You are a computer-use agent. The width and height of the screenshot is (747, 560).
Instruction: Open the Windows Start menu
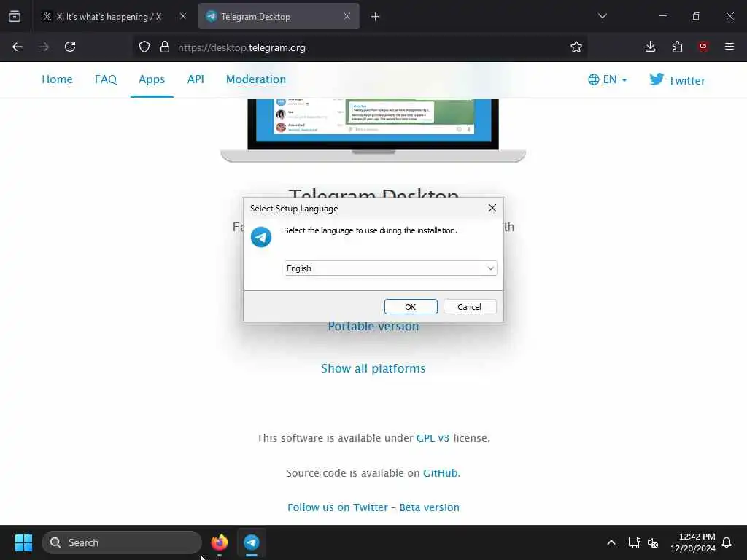click(23, 542)
